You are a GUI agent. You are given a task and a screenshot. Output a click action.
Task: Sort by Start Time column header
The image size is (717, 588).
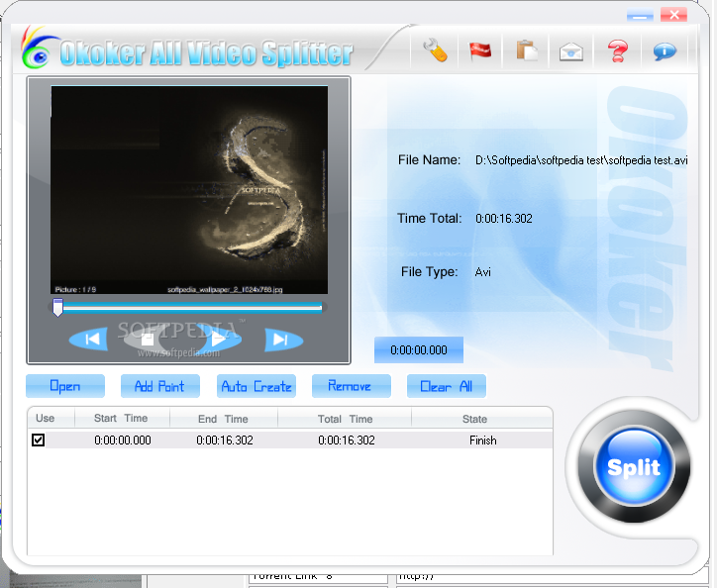122,419
